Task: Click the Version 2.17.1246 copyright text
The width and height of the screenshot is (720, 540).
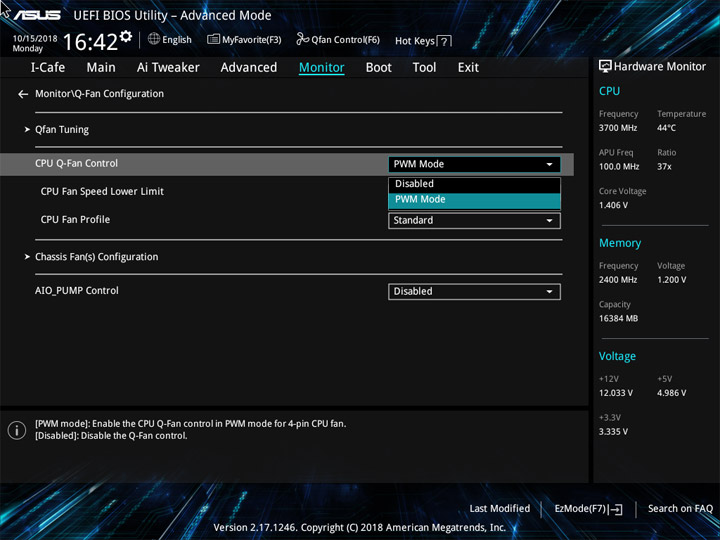Action: click(x=360, y=528)
